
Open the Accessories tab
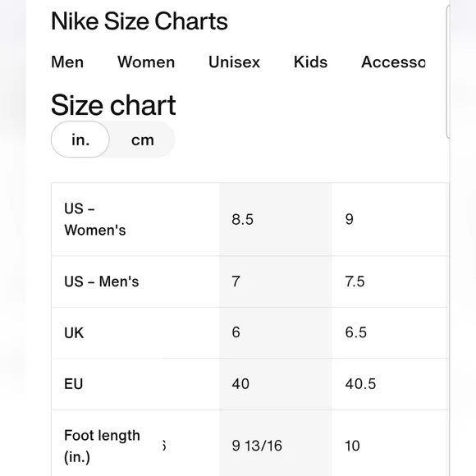pos(393,62)
